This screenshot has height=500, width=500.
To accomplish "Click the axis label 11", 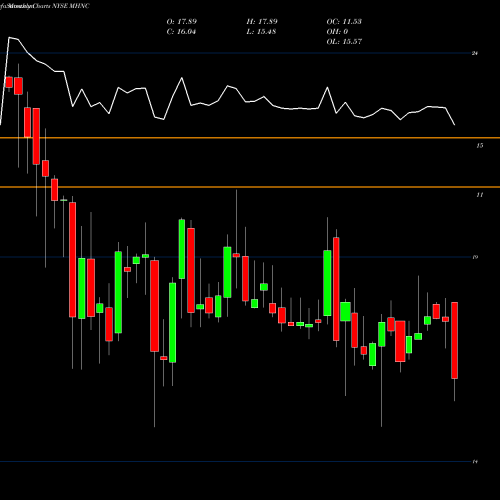I will point(479,195).
